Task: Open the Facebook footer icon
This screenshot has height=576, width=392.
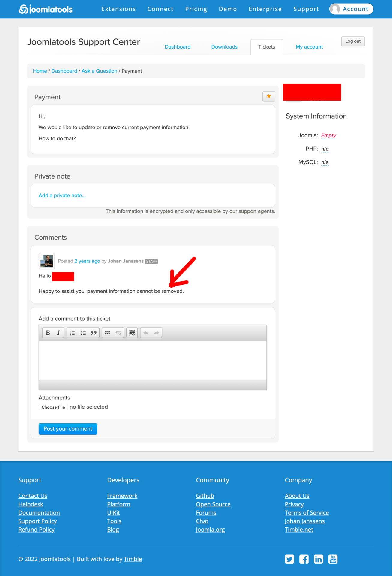Action: coord(304,559)
